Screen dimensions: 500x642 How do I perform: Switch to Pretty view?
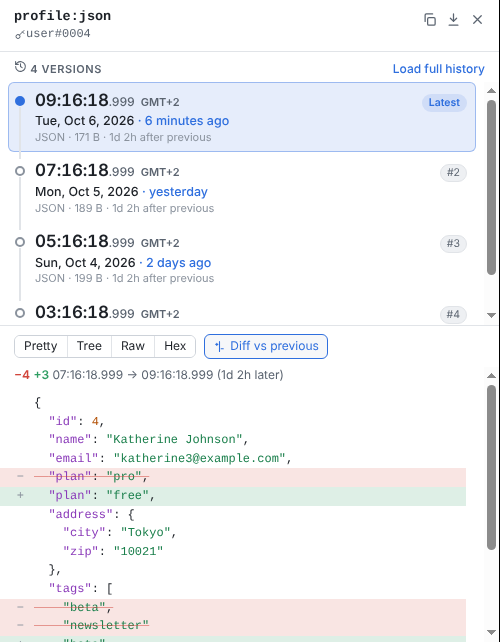pos(41,346)
